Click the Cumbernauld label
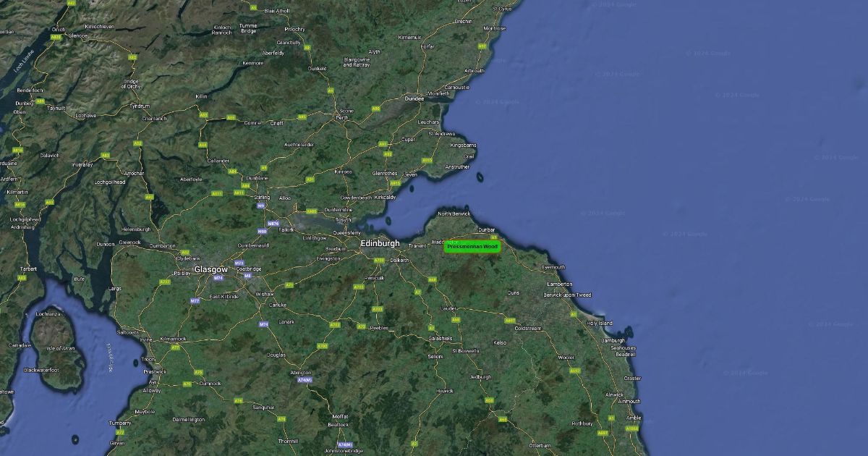This screenshot has width=868, height=456. tap(252, 245)
